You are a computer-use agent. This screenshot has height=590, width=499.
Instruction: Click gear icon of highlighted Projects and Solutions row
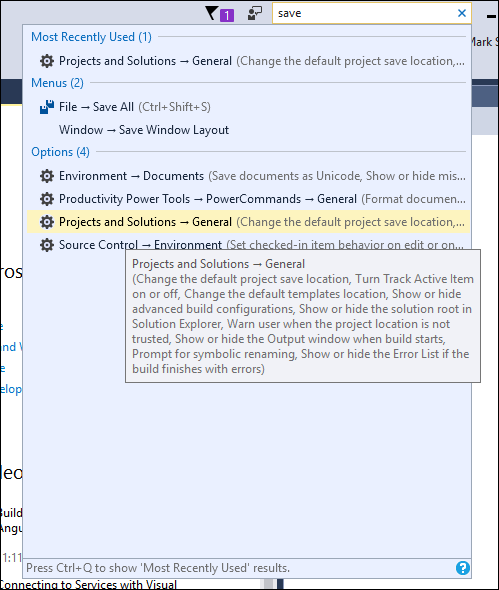point(47,222)
